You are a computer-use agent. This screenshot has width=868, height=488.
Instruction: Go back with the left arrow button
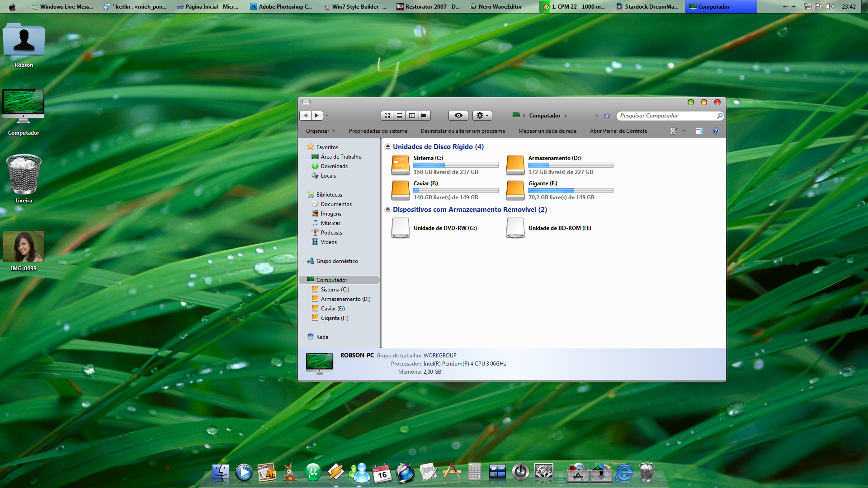pos(306,116)
